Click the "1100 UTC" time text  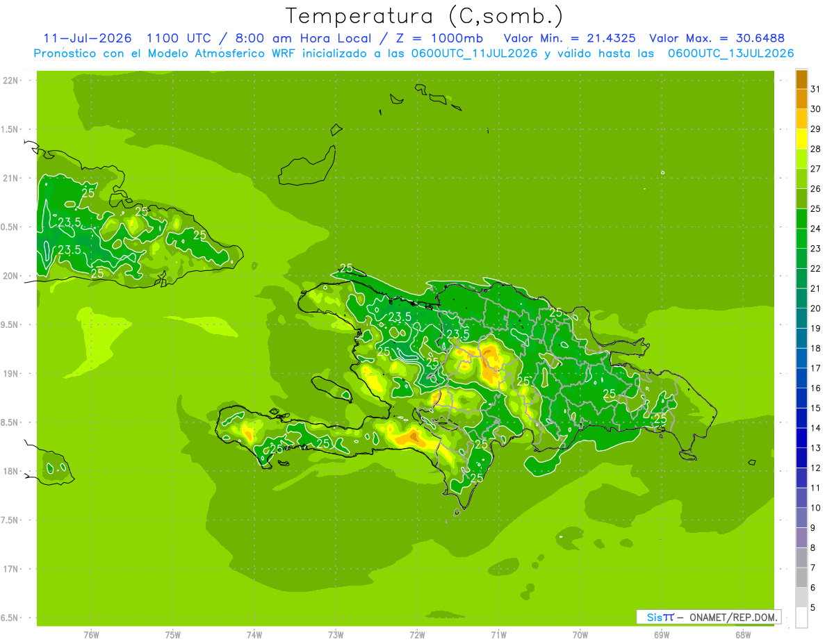point(180,38)
